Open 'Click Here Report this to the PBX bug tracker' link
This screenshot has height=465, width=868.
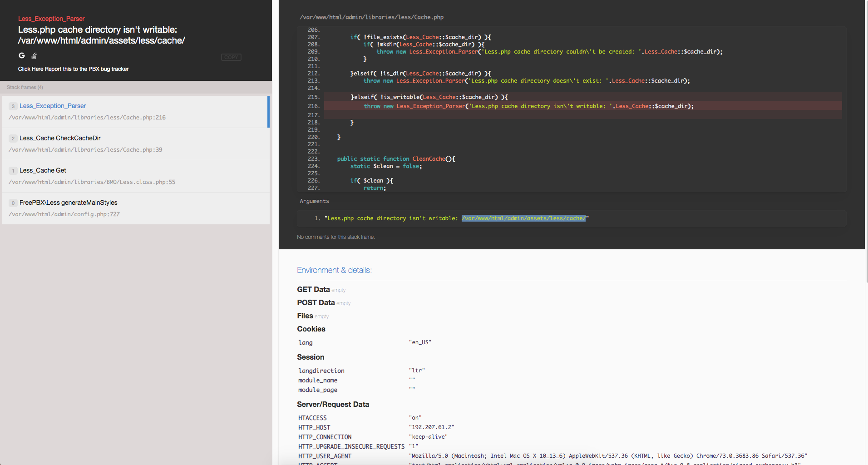pos(74,69)
